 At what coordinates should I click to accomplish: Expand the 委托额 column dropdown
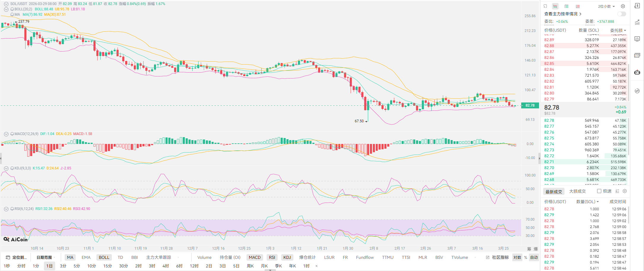[x=618, y=30]
